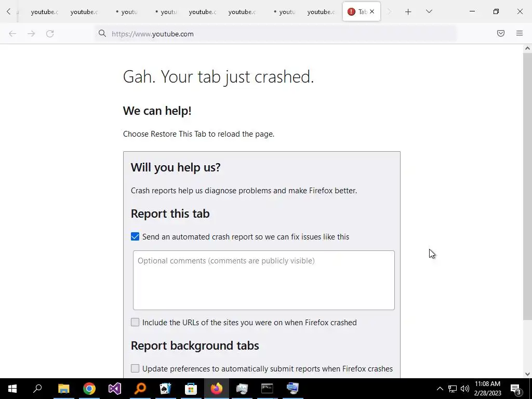Open the notification center with 3 alerts
532x399 pixels.
point(516,389)
